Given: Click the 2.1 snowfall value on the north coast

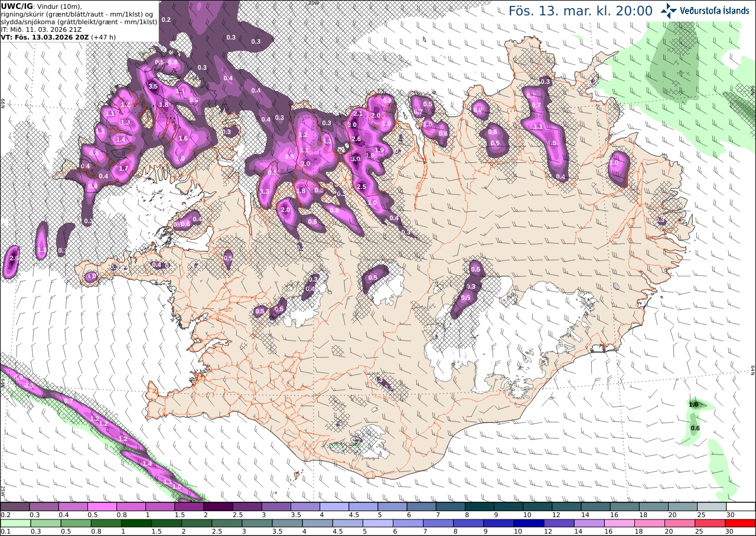Looking at the screenshot, I should [x=357, y=113].
